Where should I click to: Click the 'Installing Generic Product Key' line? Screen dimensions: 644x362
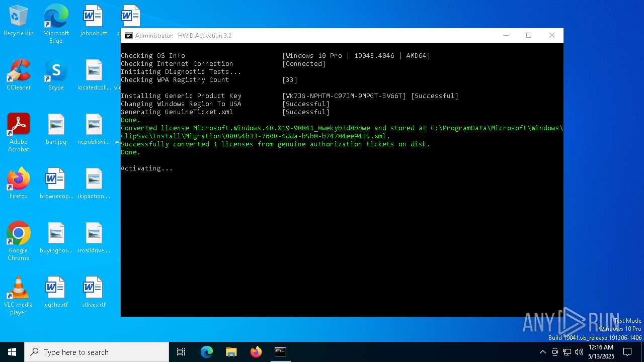click(181, 96)
